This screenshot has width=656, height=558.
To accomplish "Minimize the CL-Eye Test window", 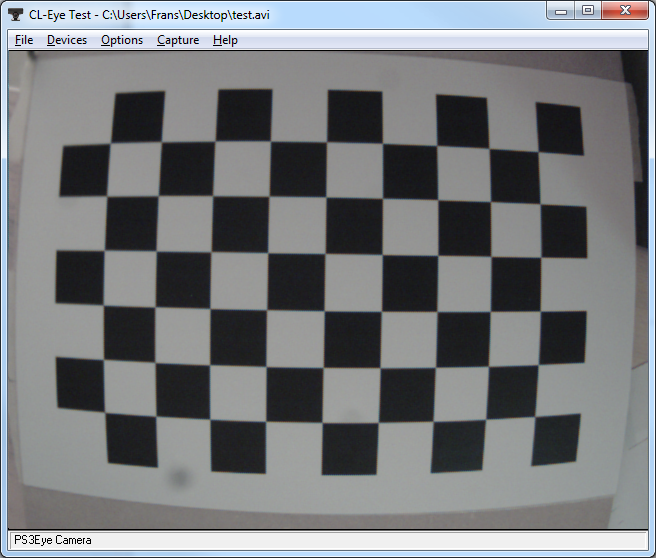I will click(x=563, y=11).
